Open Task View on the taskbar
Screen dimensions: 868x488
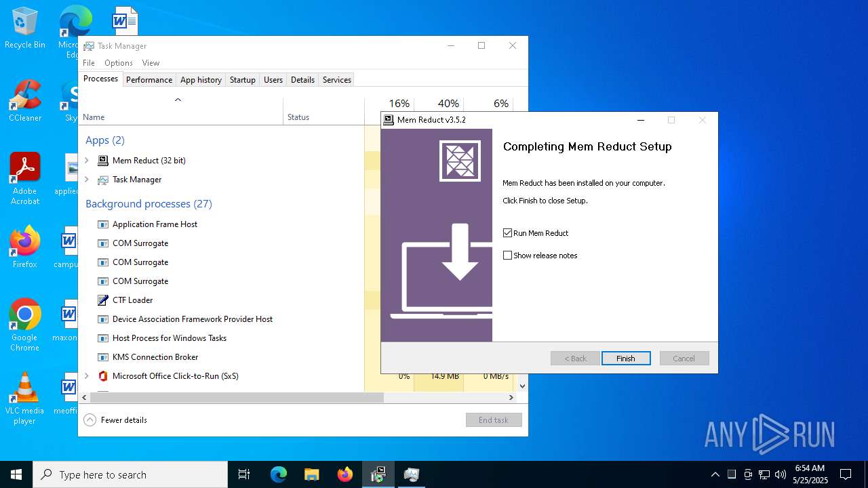coord(244,474)
